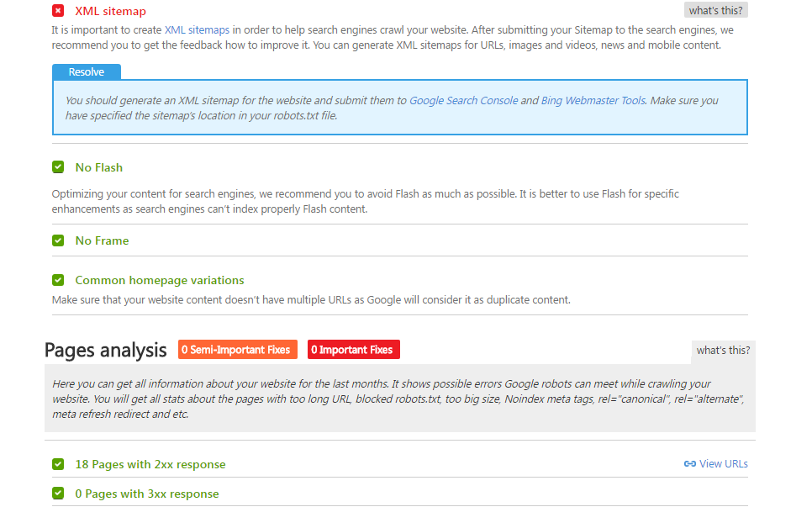
Task: Click the red X icon beside XML sitemap
Action: coord(58,11)
